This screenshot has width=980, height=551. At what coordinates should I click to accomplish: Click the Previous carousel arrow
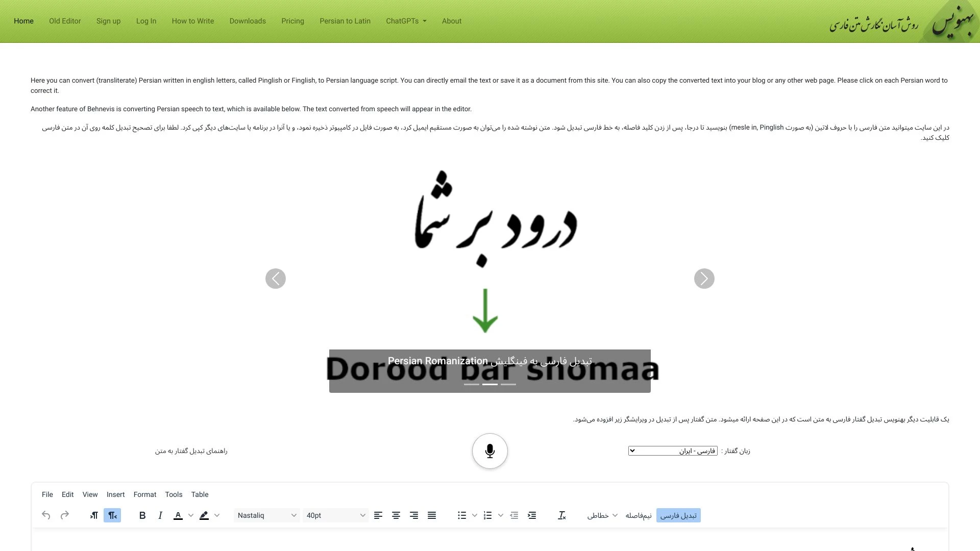click(276, 278)
